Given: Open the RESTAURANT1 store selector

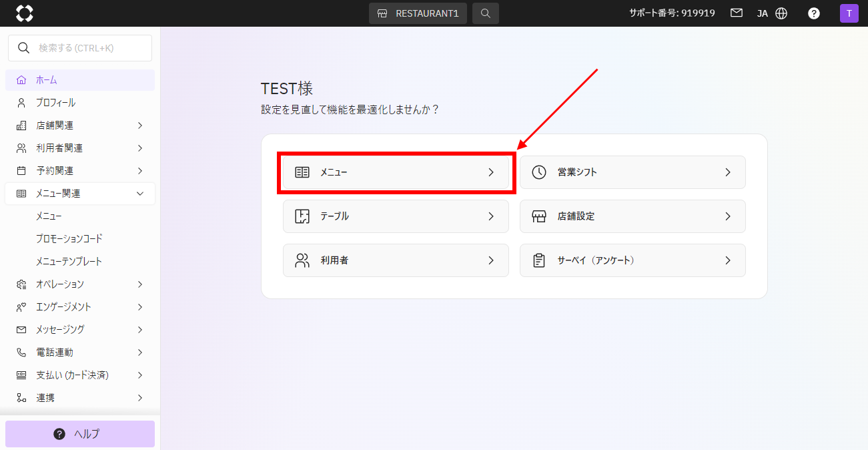Looking at the screenshot, I should click(x=418, y=13).
